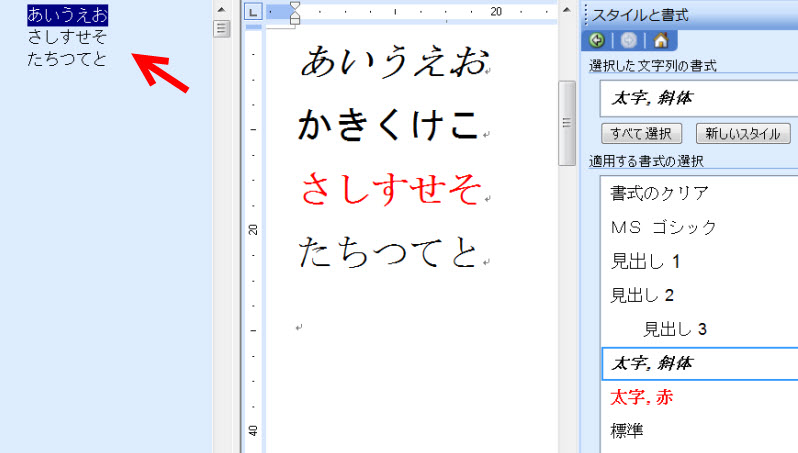Click the Back arrow in task pane
Viewport: 798px width, 453px height.
(598, 41)
